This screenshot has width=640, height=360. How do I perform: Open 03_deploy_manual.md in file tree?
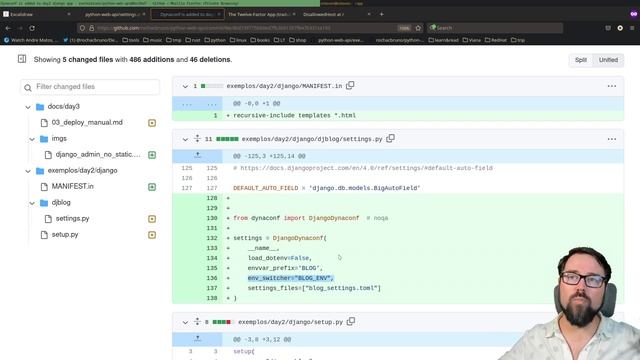pos(87,122)
